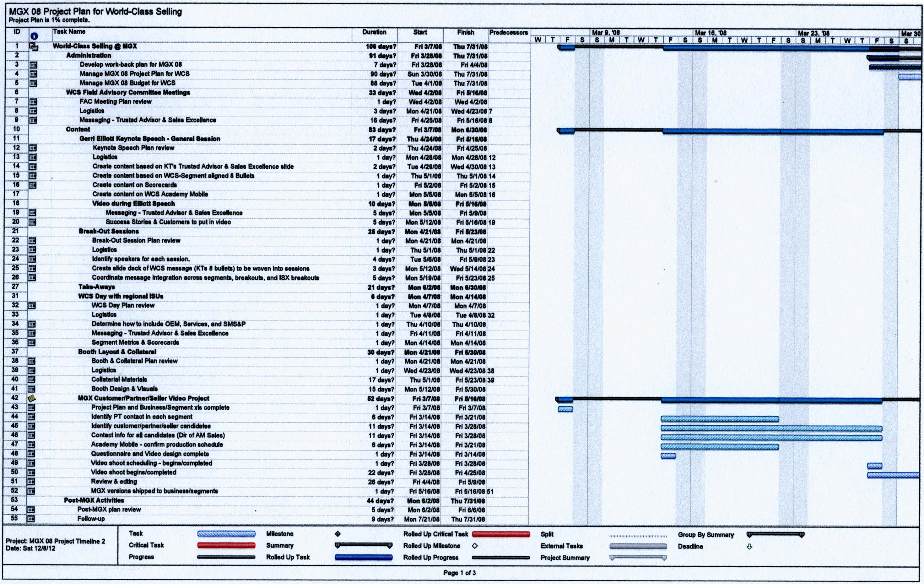Image resolution: width=924 pixels, height=584 pixels.
Task: Select the Take-Aways summary task
Action: pos(97,287)
